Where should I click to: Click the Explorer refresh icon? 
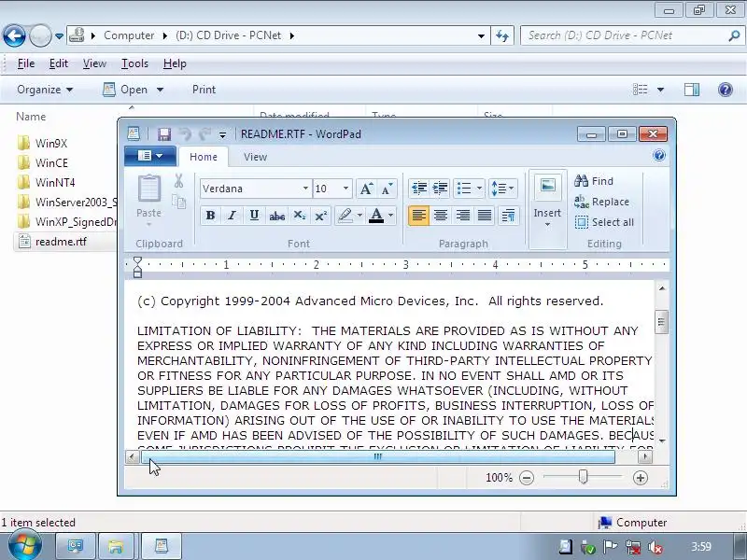(502, 35)
